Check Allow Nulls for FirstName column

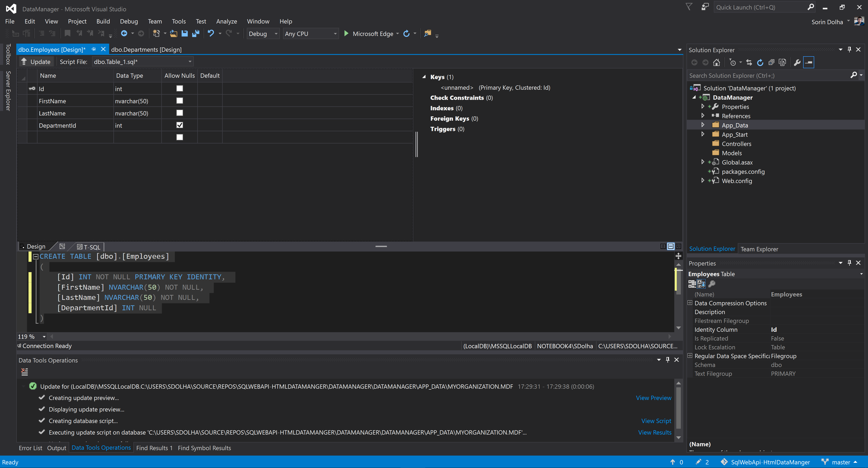180,100
